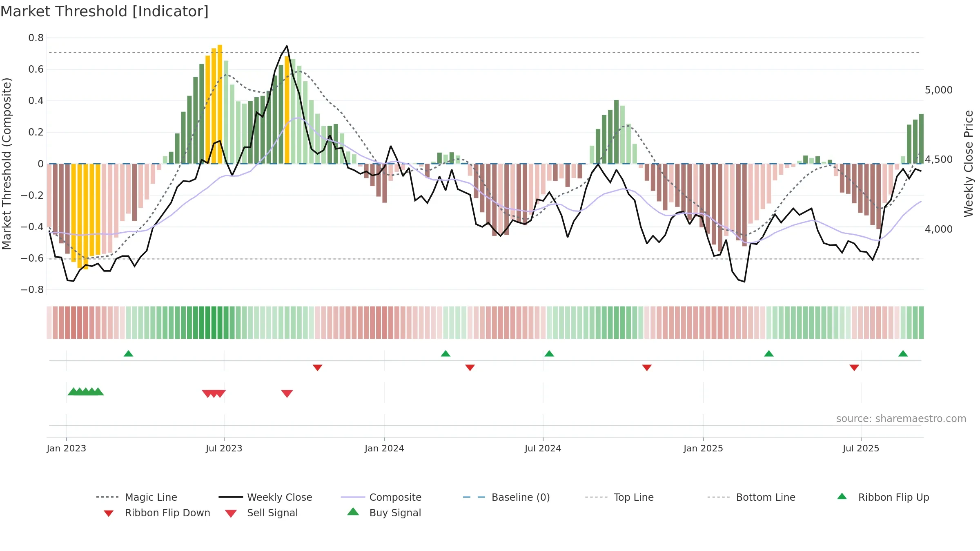Click the red Ribbon Flip Down legend triangle

[x=109, y=513]
